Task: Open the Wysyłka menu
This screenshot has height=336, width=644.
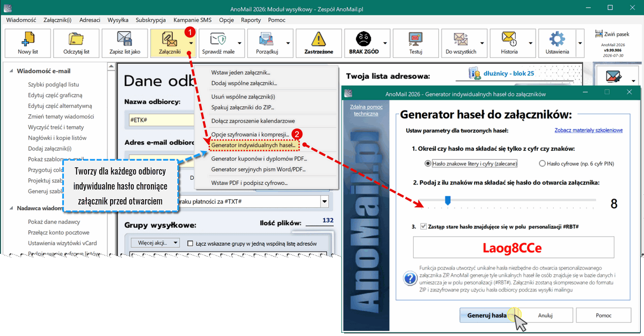Action: click(118, 20)
